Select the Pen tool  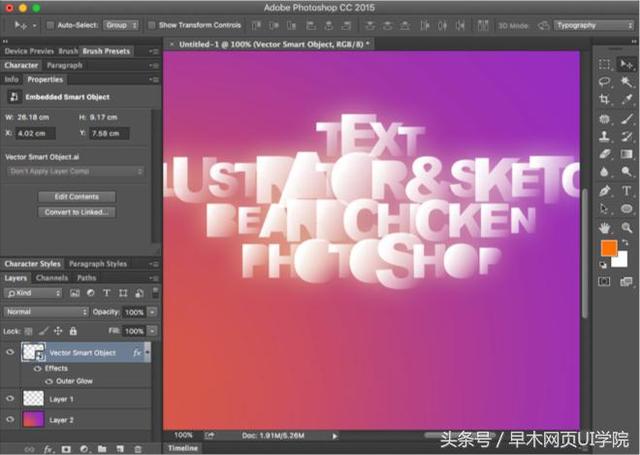click(604, 191)
